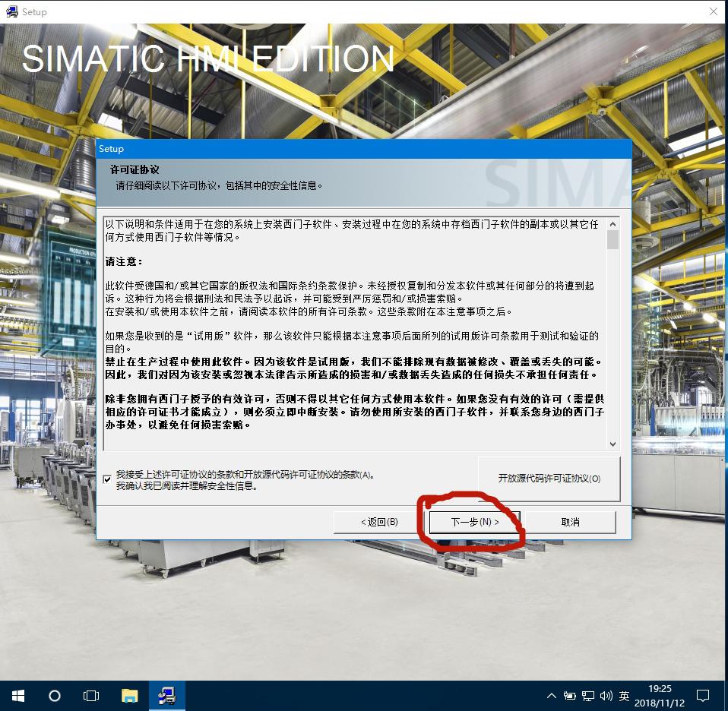
Task: Open Task View from the taskbar
Action: pyautogui.click(x=91, y=695)
